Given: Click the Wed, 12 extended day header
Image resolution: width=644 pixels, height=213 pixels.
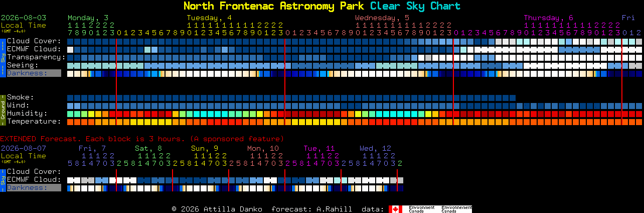Looking at the screenshot, I should [375, 148].
